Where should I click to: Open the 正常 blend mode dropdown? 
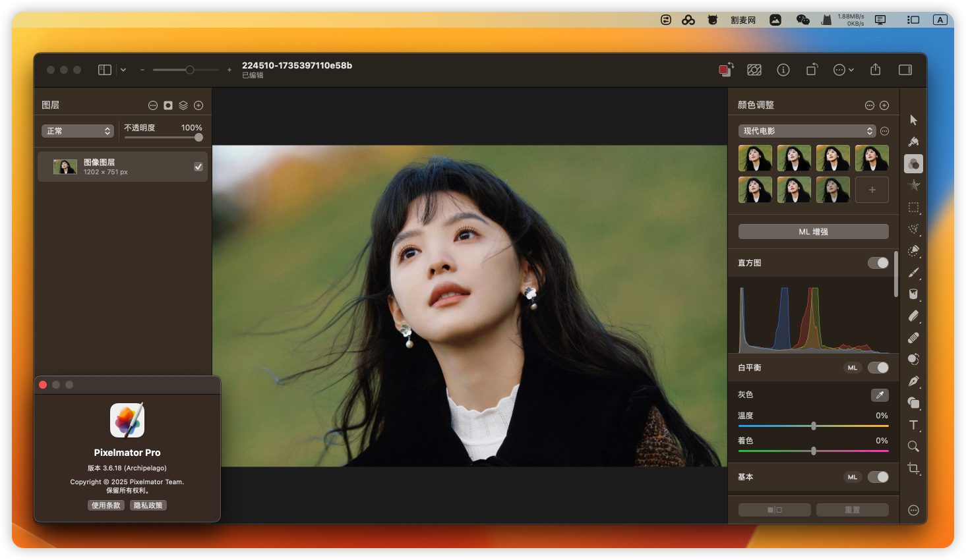pyautogui.click(x=78, y=131)
